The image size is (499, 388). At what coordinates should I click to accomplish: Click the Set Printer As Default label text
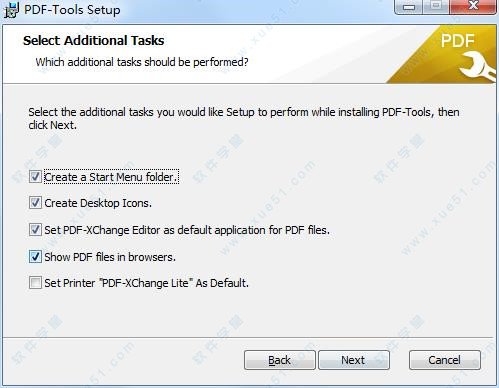click(x=146, y=283)
